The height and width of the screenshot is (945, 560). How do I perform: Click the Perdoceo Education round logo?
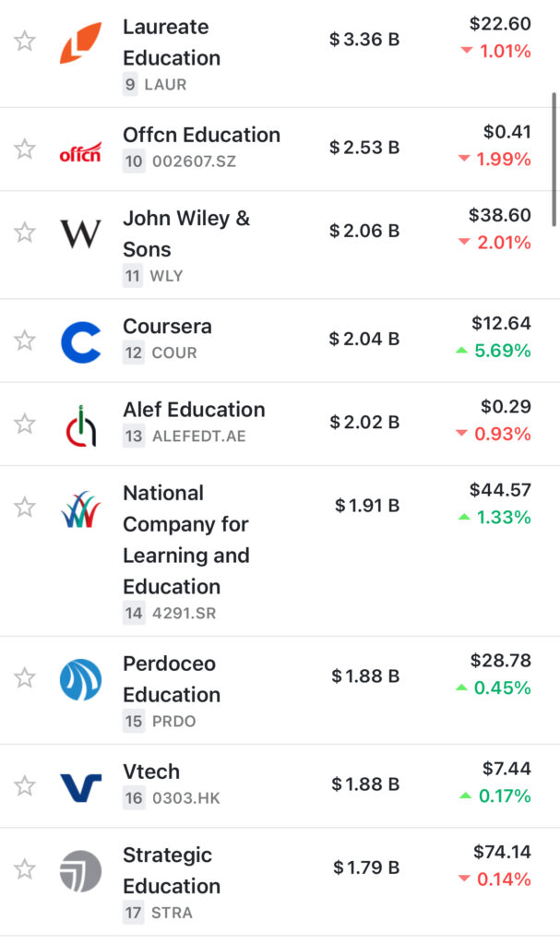(x=80, y=679)
